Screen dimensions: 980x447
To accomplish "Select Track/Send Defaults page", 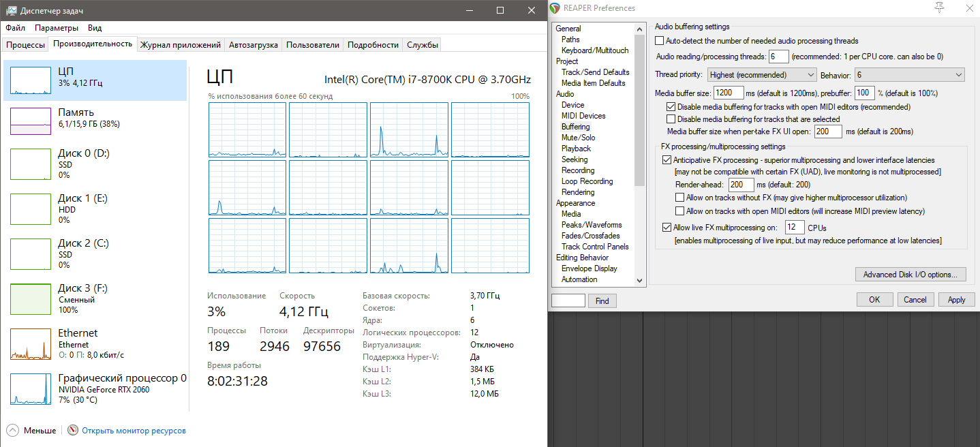I will pyautogui.click(x=596, y=72).
